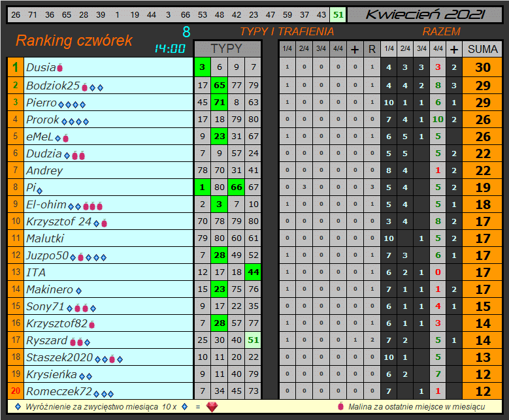Select player name 'Romeczek72'

coord(59,391)
